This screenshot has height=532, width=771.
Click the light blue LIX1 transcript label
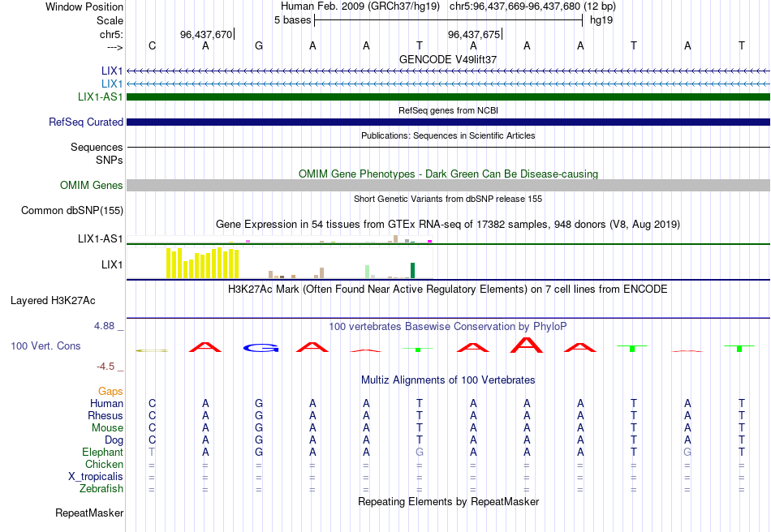tap(112, 84)
